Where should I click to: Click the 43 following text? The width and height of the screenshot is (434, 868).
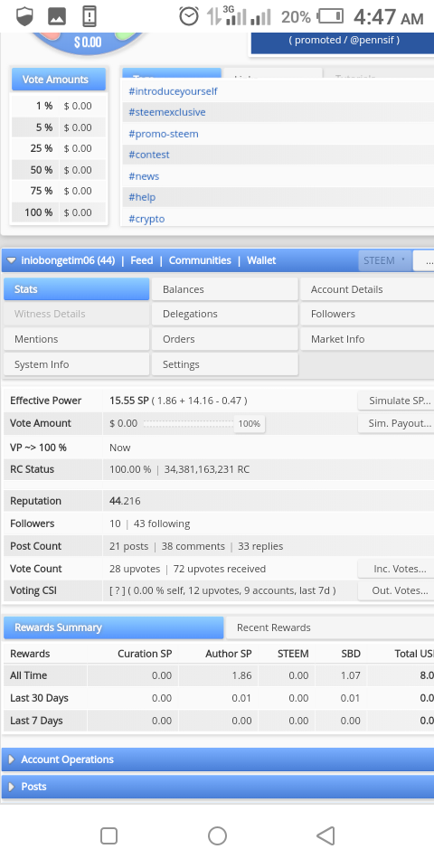tap(162, 524)
